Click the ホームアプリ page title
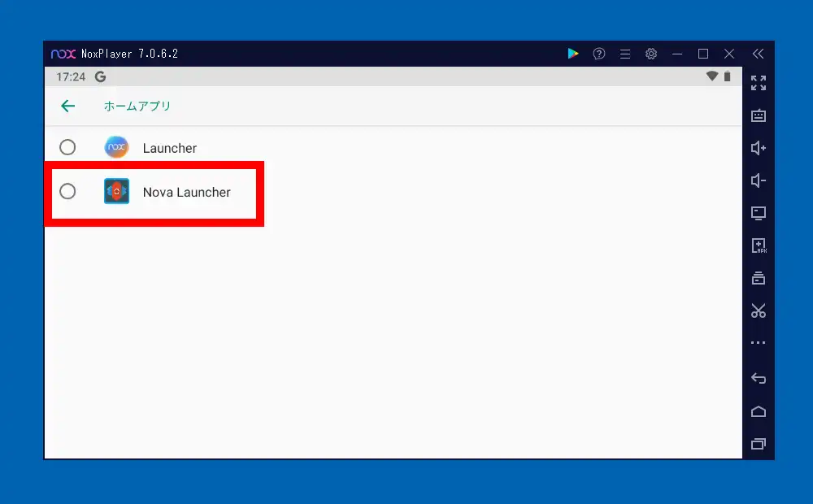 tap(137, 106)
